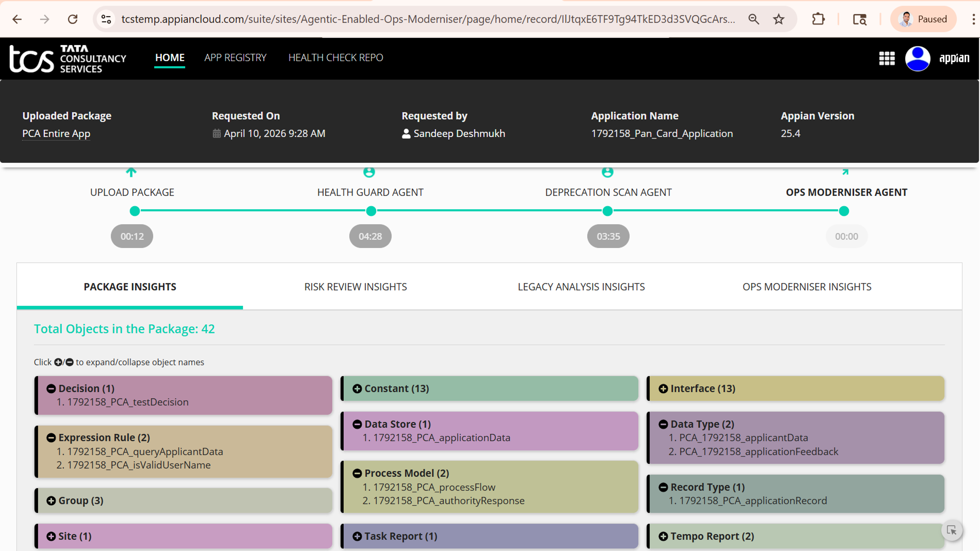Image resolution: width=980 pixels, height=551 pixels.
Task: Click object 1792158_PCA_testDecision
Action: click(x=128, y=402)
